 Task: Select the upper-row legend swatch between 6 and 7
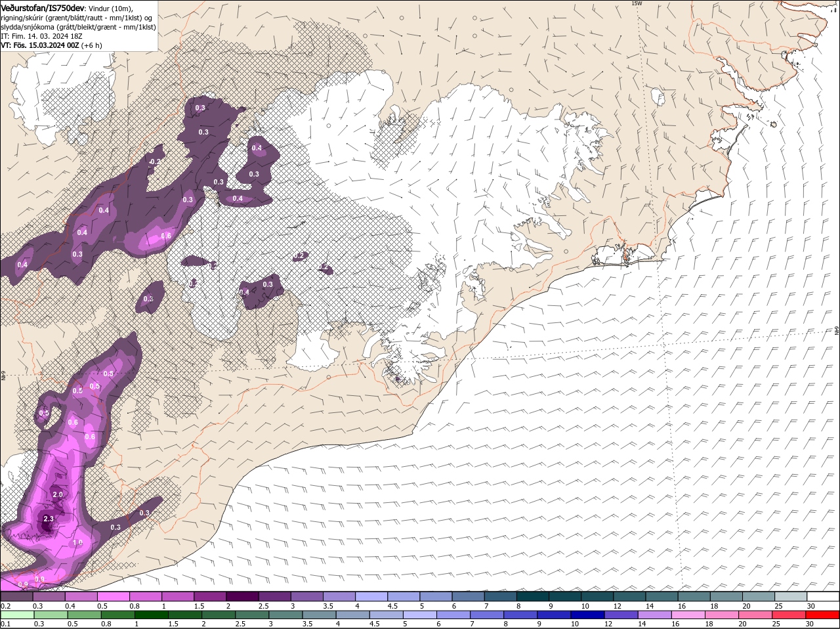(x=468, y=596)
